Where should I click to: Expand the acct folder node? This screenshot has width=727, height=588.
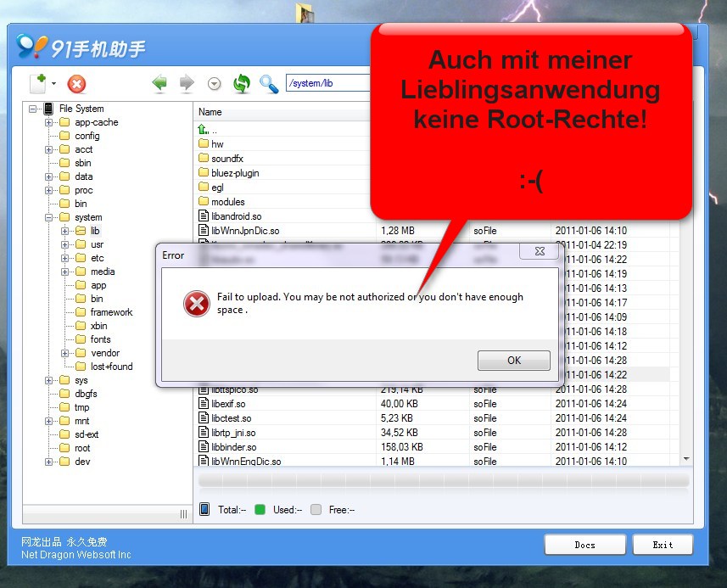[x=48, y=150]
